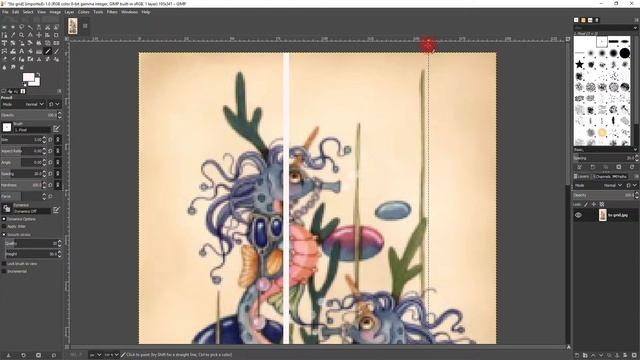Select the Bucket Fill tool

click(x=30, y=51)
